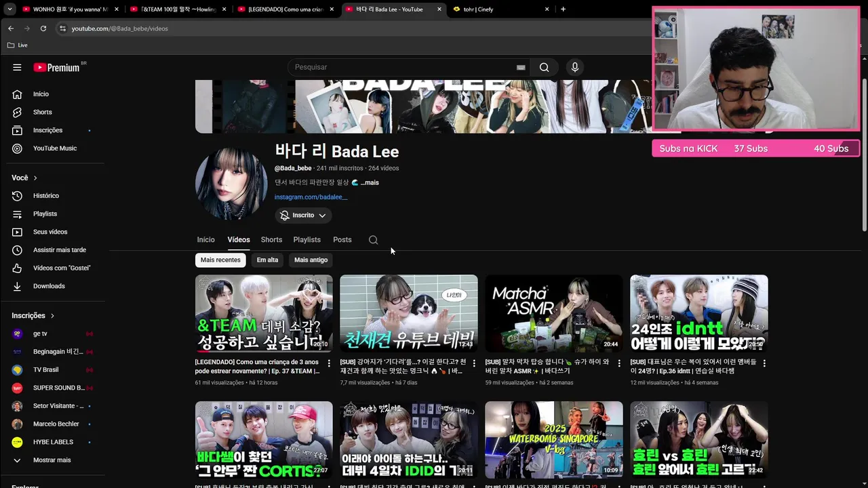Open the IDID debut video thumbnail
Image resolution: width=868 pixels, height=488 pixels.
409,440
